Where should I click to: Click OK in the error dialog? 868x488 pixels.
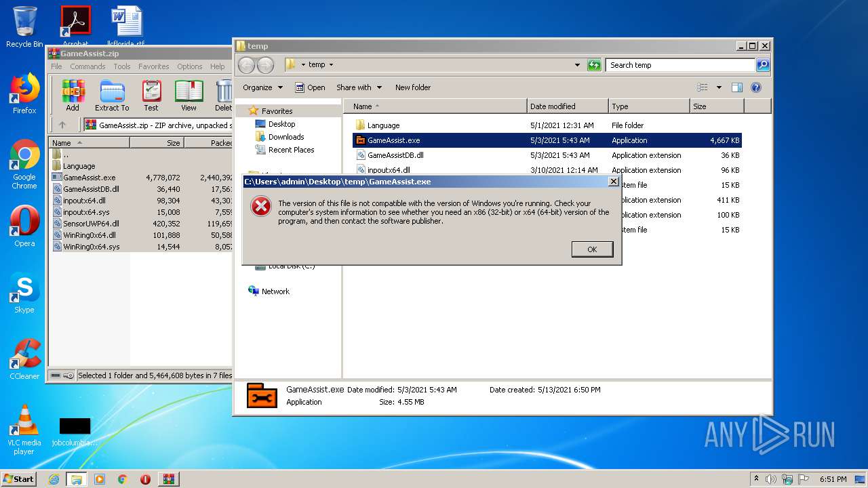point(592,249)
